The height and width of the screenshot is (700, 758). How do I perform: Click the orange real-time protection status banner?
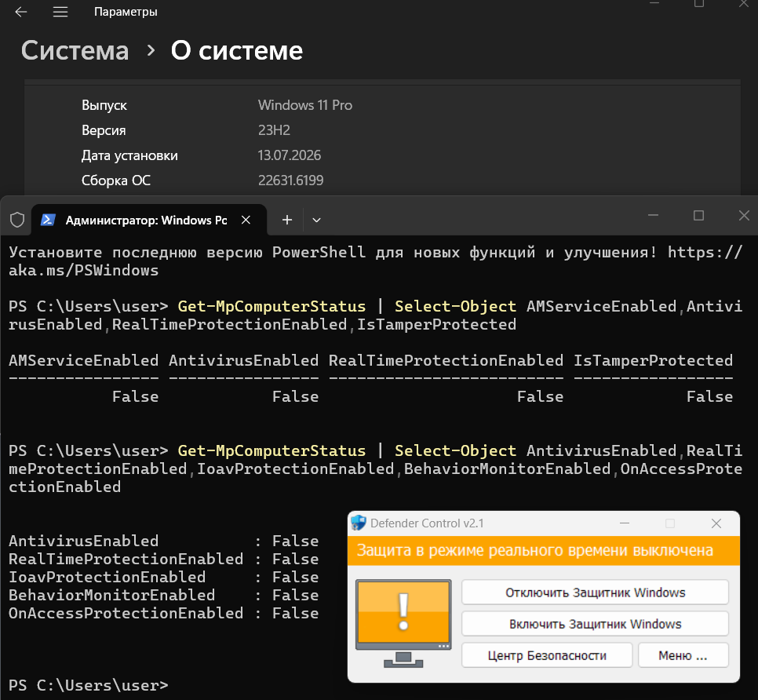(x=543, y=551)
